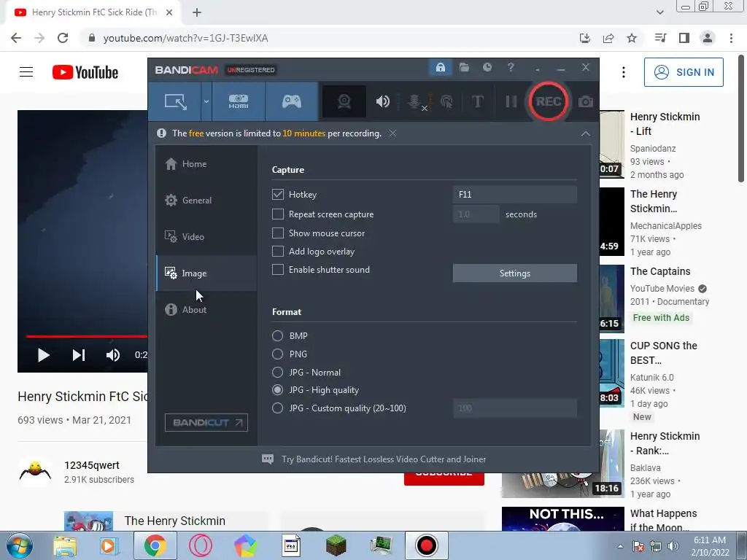Image resolution: width=747 pixels, height=560 pixels.
Task: Open Minecraft block icon in taskbar
Action: pos(336,545)
